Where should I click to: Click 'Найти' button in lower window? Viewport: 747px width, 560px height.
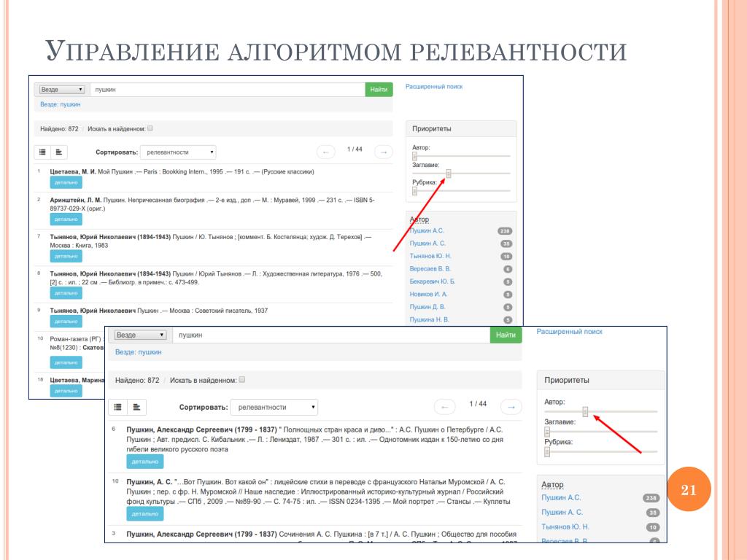pos(506,335)
